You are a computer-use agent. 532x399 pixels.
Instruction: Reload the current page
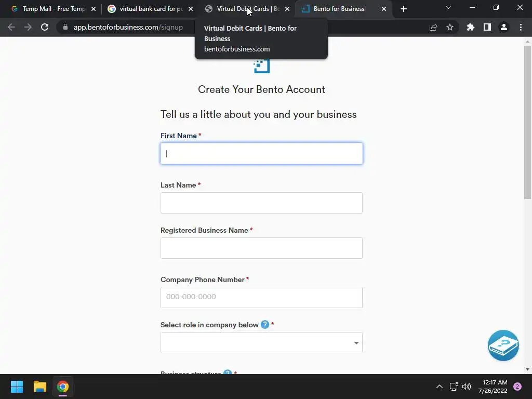pos(45,27)
